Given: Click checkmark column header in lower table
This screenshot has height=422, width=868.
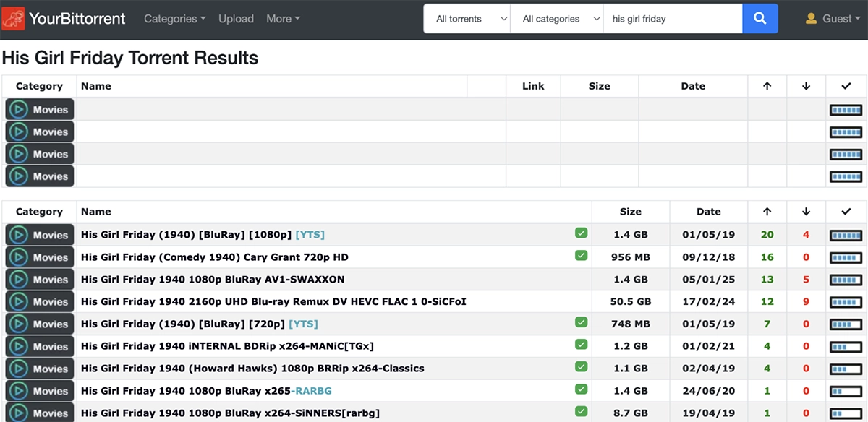Looking at the screenshot, I should (x=846, y=212).
